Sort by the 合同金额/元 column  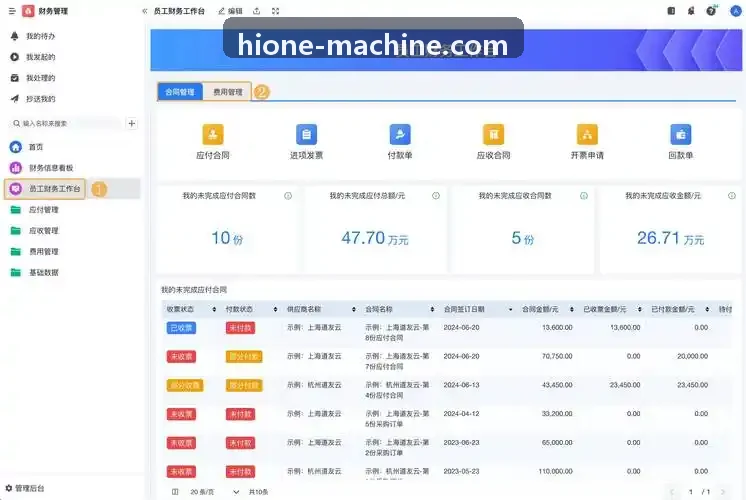click(x=571, y=309)
